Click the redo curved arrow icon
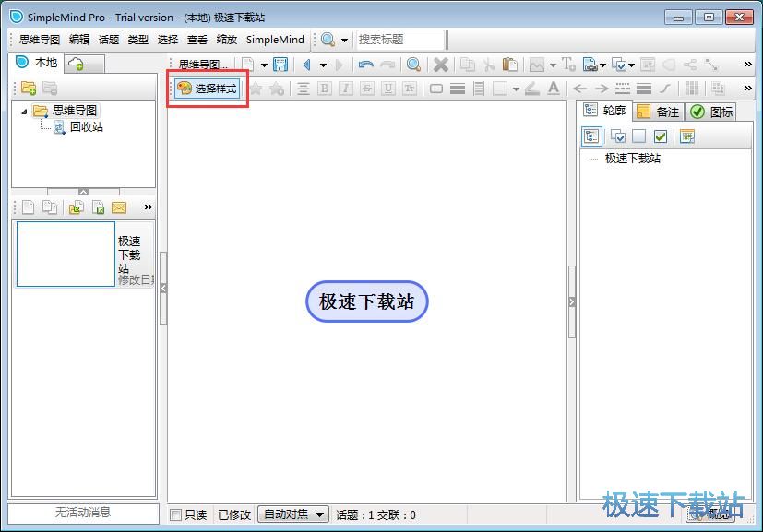This screenshot has height=532, width=763. click(387, 65)
